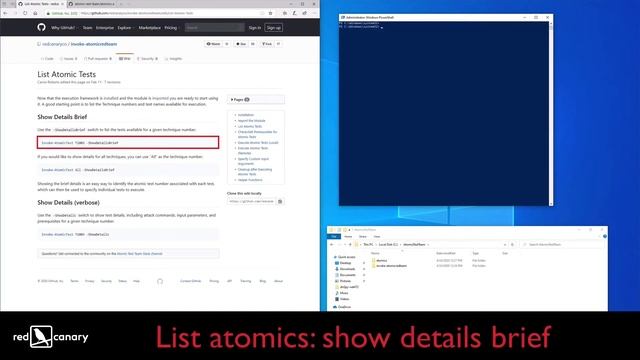Open Home tab in File Explorer ribbon

pyautogui.click(x=348, y=236)
